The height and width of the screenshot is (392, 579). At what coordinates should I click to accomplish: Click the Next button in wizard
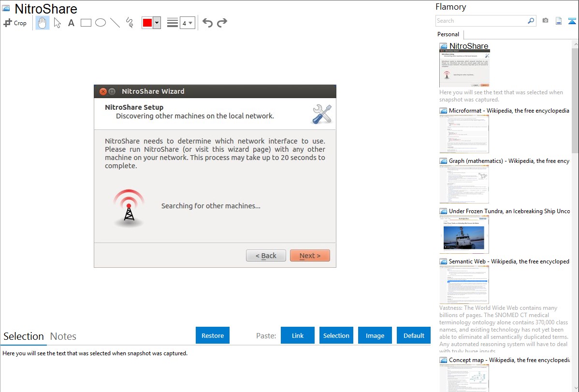coord(310,256)
